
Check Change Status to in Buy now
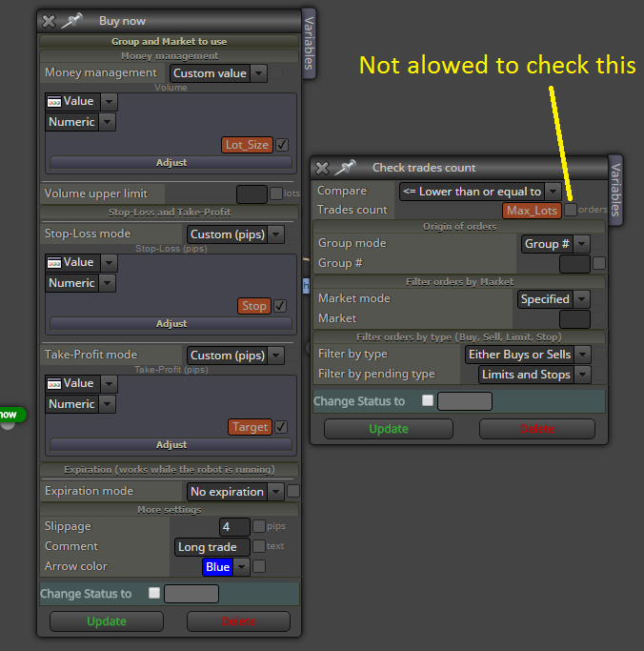[x=154, y=593]
